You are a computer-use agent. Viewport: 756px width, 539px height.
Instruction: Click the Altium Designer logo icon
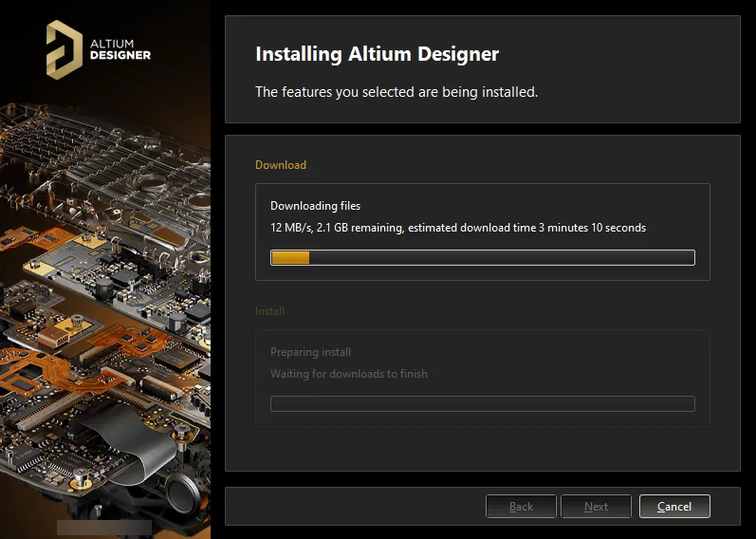pos(65,49)
